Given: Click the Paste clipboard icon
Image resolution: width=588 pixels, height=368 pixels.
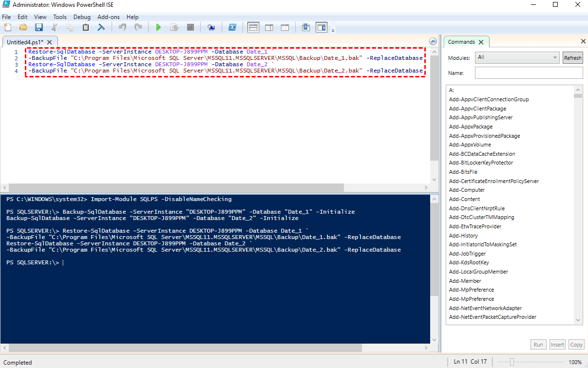Looking at the screenshot, I should point(86,28).
